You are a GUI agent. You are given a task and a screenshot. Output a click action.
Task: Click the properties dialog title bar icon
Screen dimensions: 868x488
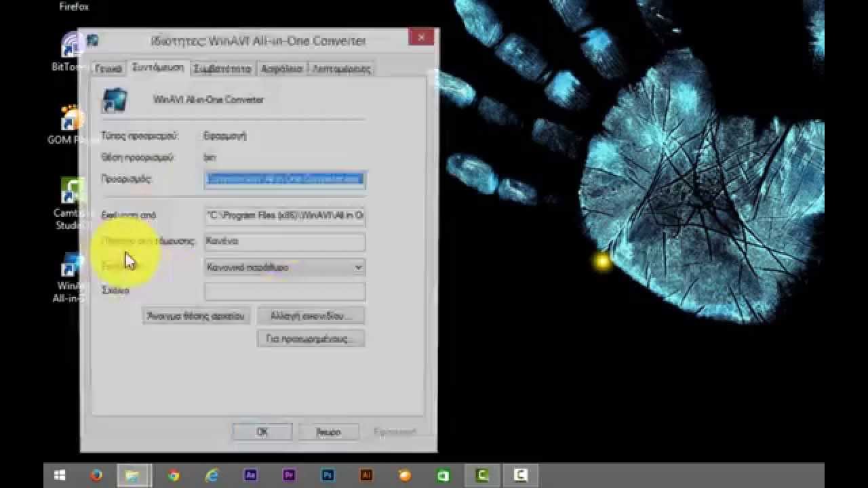(93, 41)
